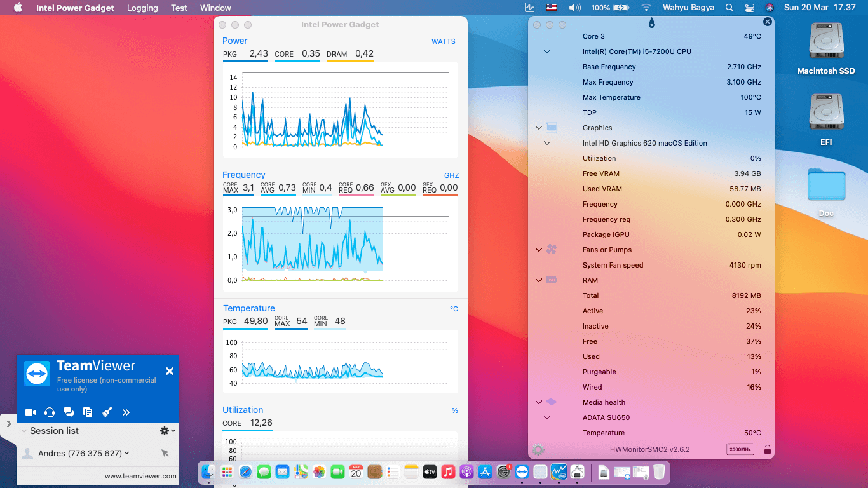
Task: Show more TeamViewer tools via double chevron
Action: (x=126, y=412)
